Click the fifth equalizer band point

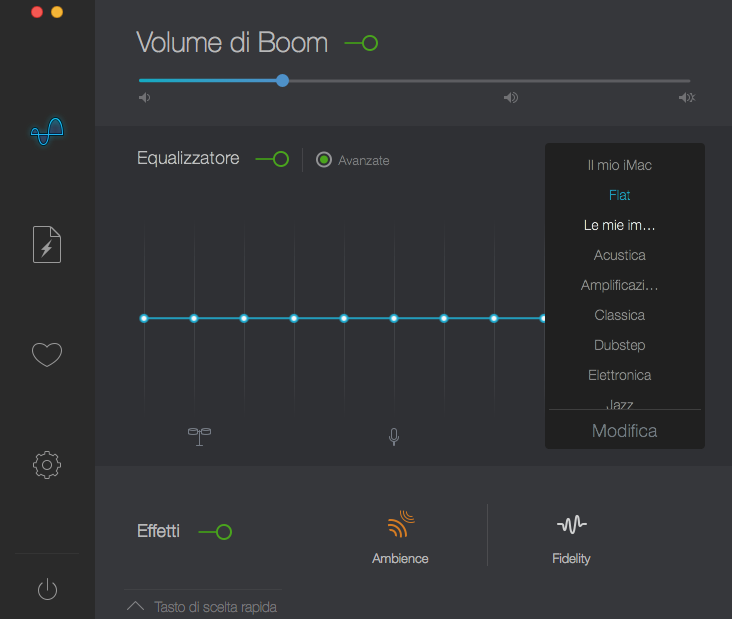[x=344, y=318]
